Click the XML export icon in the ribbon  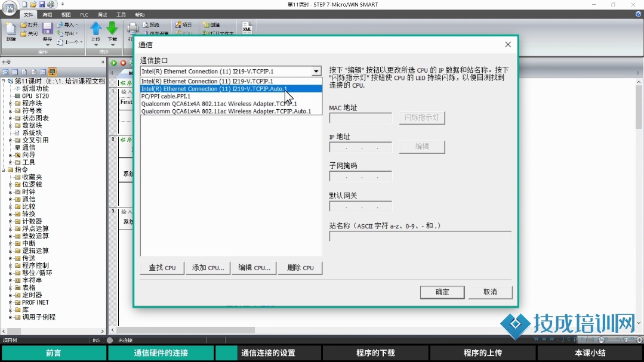247,28
